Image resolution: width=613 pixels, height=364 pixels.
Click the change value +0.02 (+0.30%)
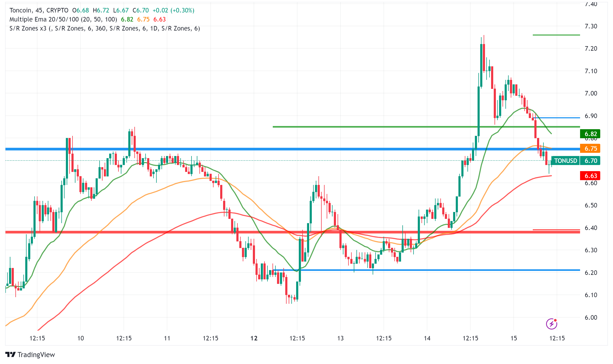(x=173, y=10)
